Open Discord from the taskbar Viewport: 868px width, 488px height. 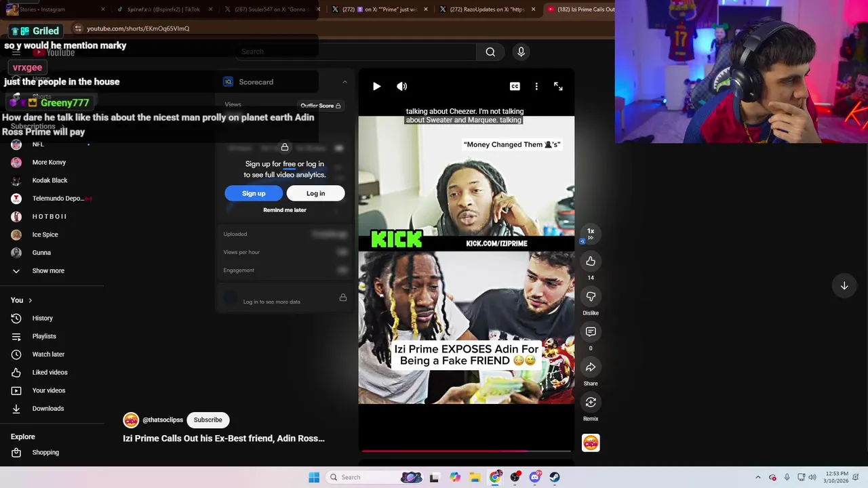535,477
